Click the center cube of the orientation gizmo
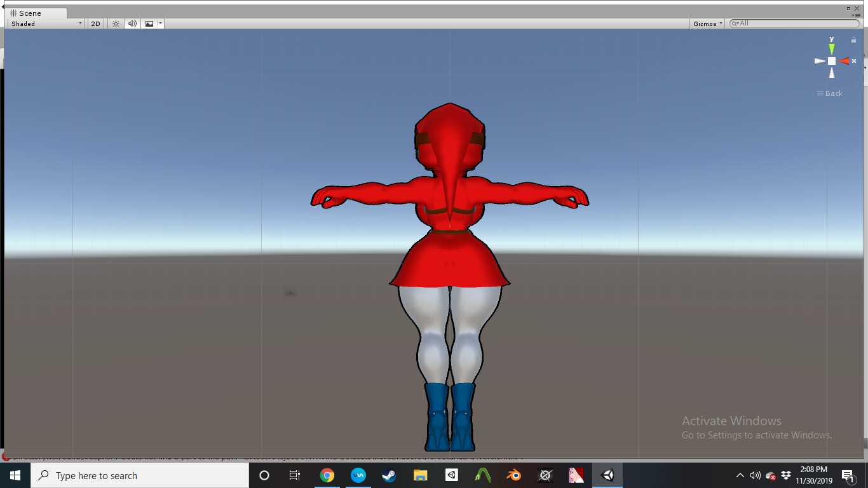The image size is (868, 488). 831,61
